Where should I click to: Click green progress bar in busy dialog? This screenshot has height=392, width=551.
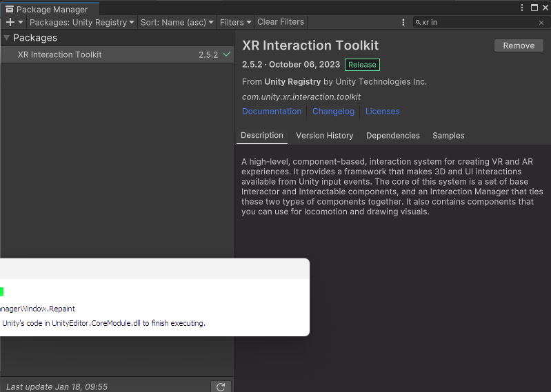coord(2,291)
